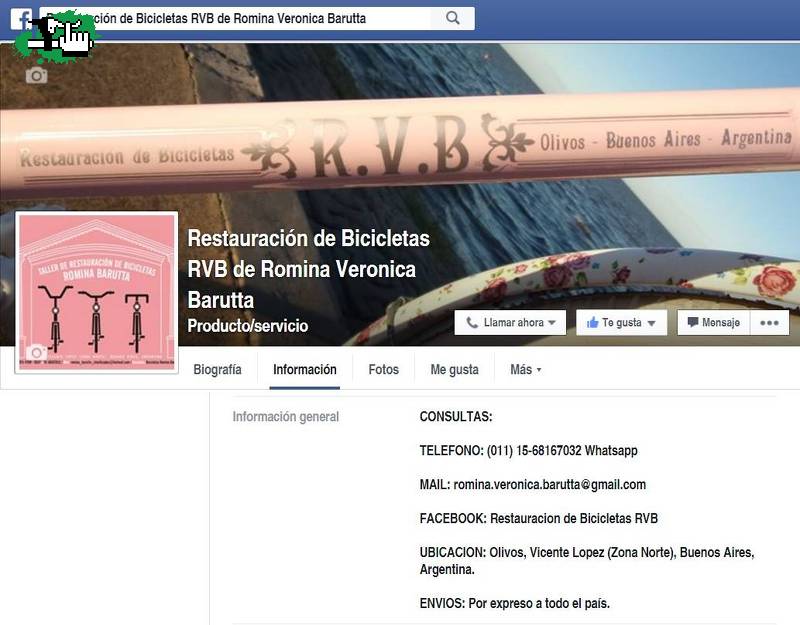Viewport: 800px width, 625px height.
Task: Select the Información tab
Action: click(305, 369)
